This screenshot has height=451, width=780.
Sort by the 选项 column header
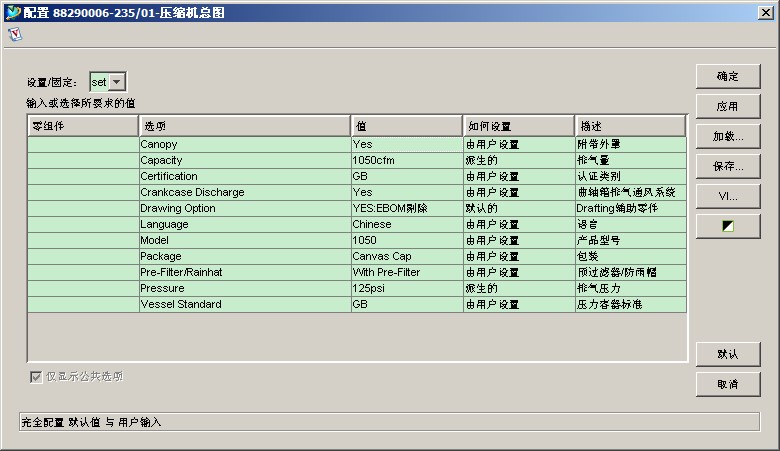point(245,126)
